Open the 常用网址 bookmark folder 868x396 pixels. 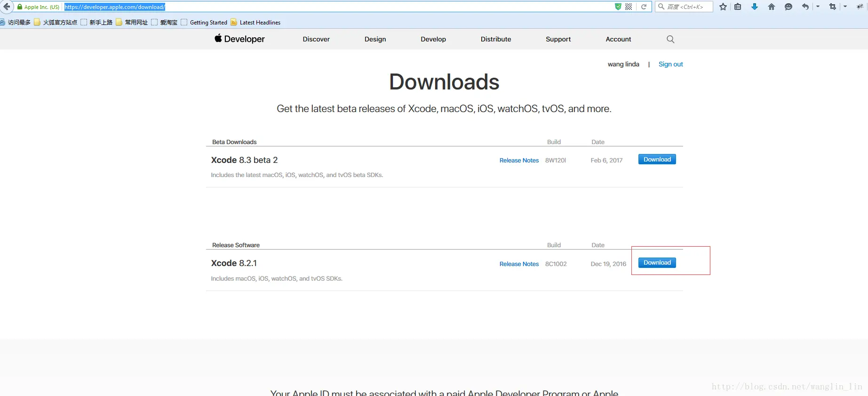(132, 22)
